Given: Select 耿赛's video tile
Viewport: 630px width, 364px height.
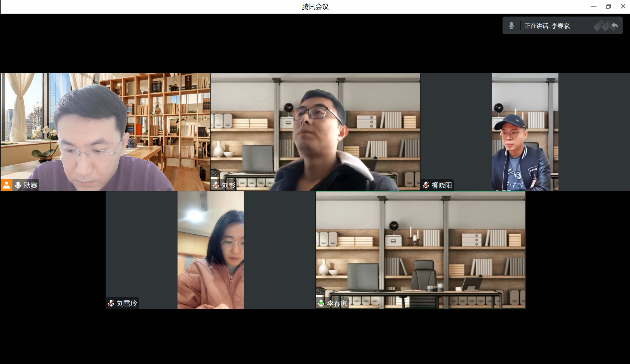Looking at the screenshot, I should pyautogui.click(x=105, y=132).
